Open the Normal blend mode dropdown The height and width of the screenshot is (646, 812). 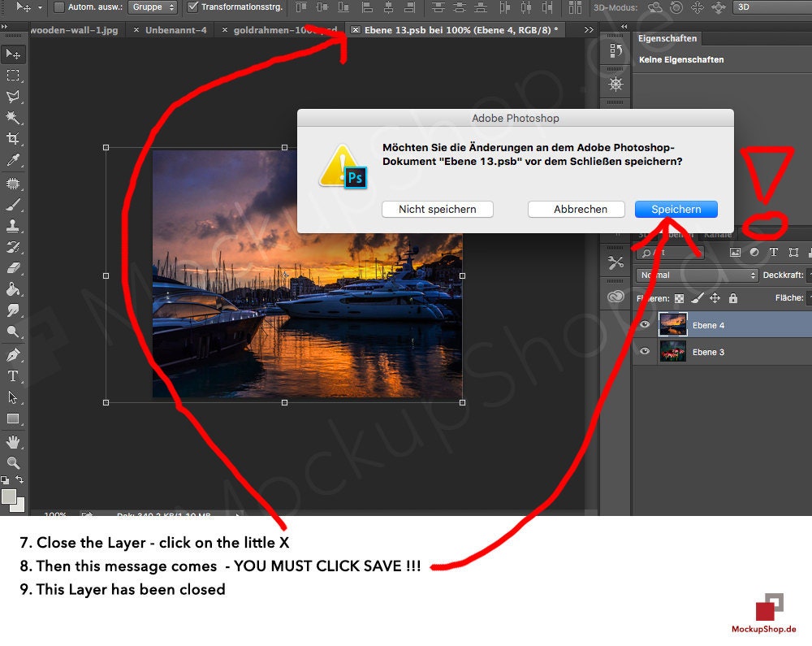697,275
